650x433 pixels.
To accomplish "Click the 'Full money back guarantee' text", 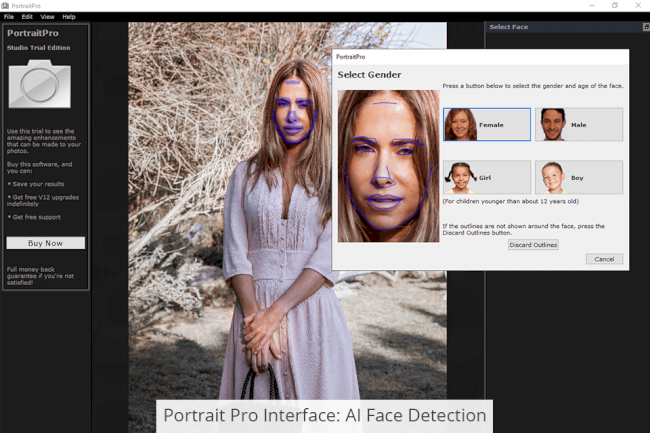I will (x=40, y=276).
